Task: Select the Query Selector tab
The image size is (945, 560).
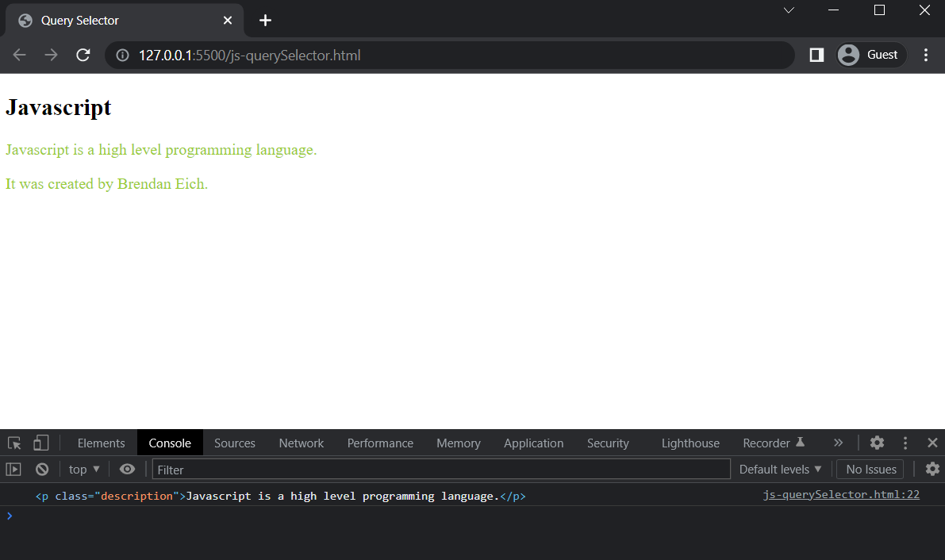Action: 125,21
